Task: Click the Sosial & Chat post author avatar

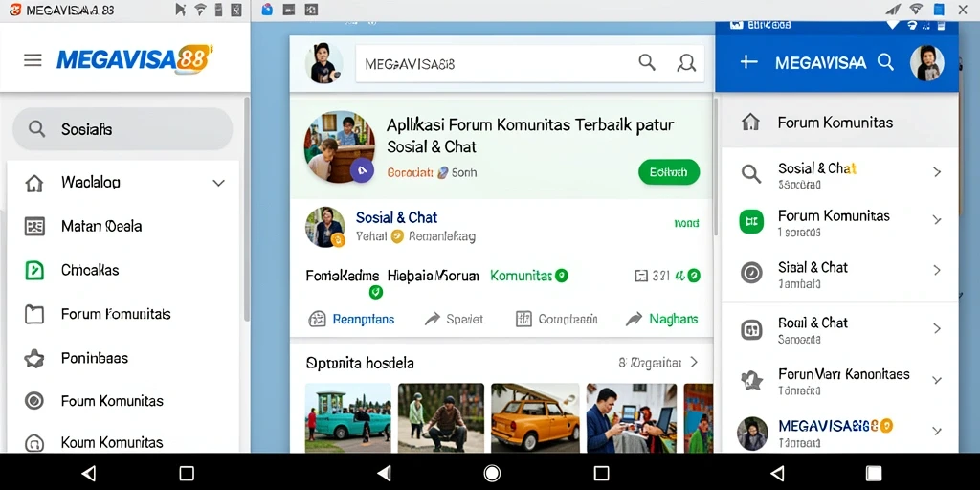Action: click(325, 227)
